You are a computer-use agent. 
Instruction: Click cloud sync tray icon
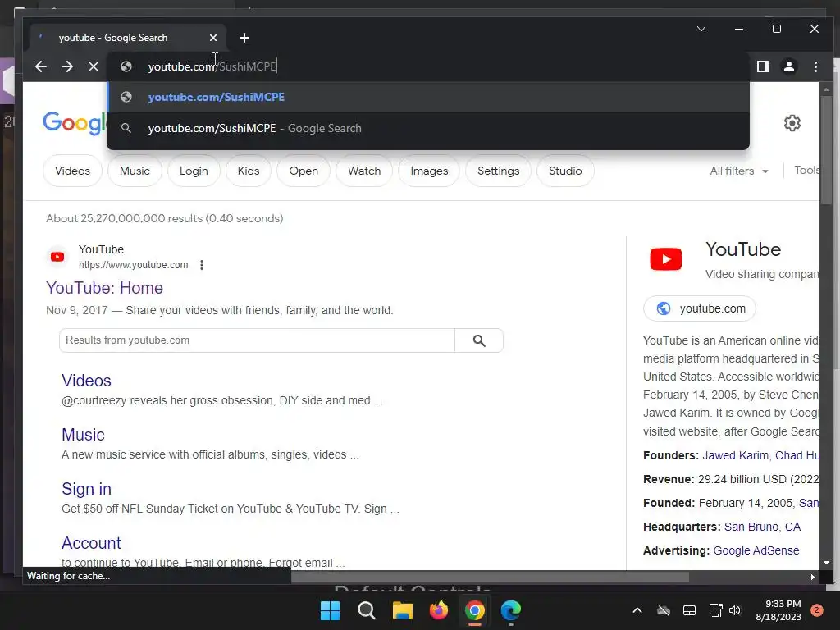[x=663, y=610]
